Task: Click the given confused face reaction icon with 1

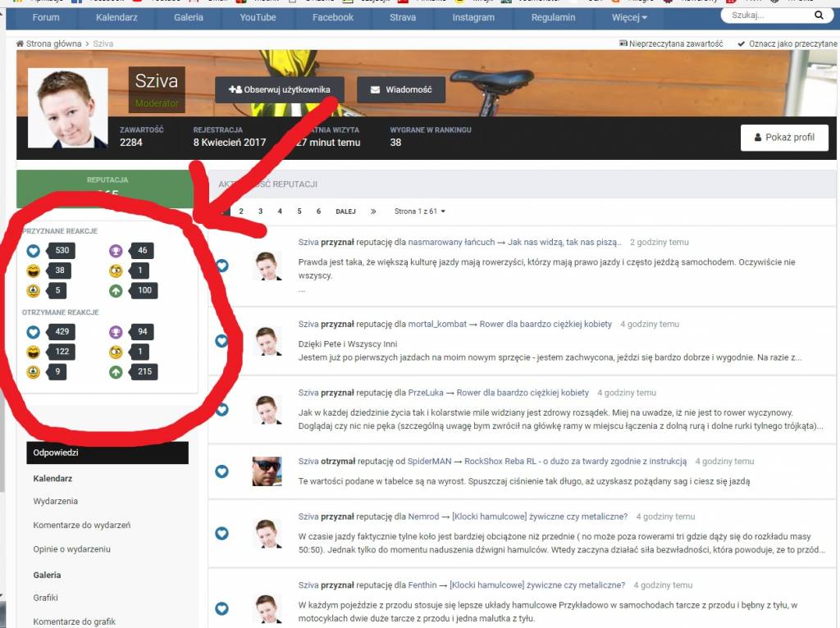Action: (116, 271)
